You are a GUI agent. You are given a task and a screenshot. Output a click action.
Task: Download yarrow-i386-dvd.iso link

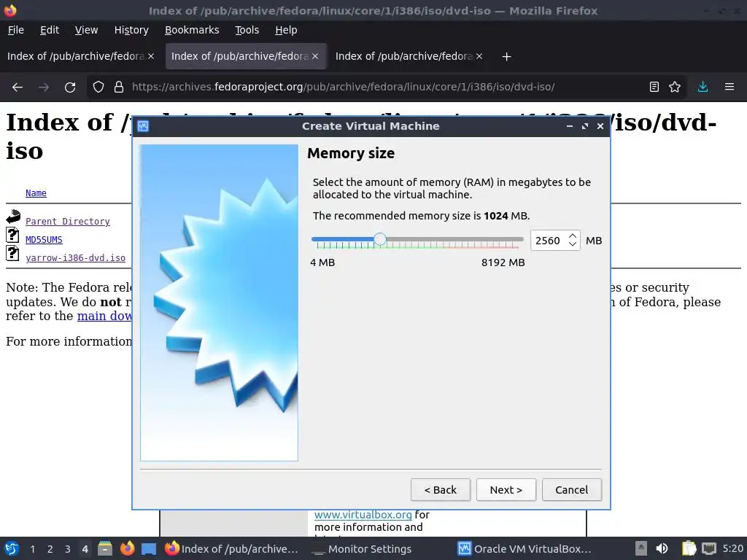click(x=75, y=257)
